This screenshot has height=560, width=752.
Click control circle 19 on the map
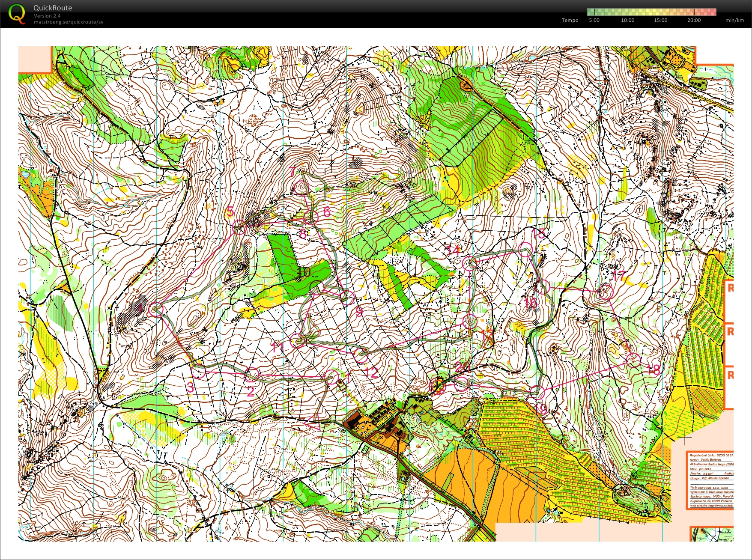pyautogui.click(x=537, y=391)
